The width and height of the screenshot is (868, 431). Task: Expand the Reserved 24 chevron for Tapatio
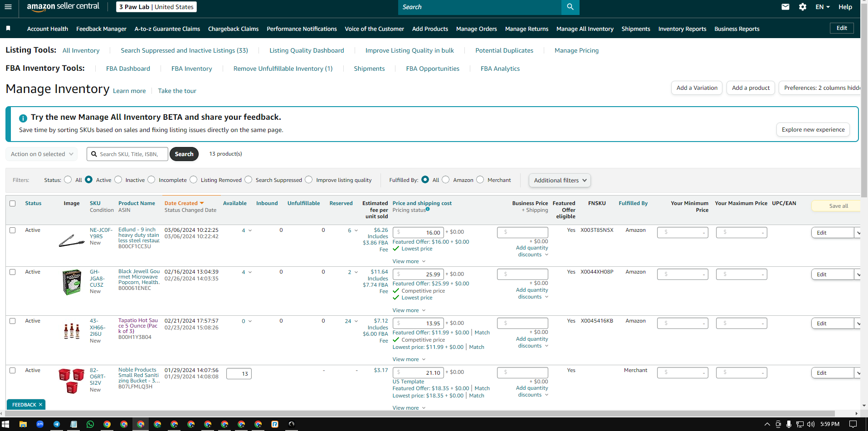pyautogui.click(x=356, y=321)
